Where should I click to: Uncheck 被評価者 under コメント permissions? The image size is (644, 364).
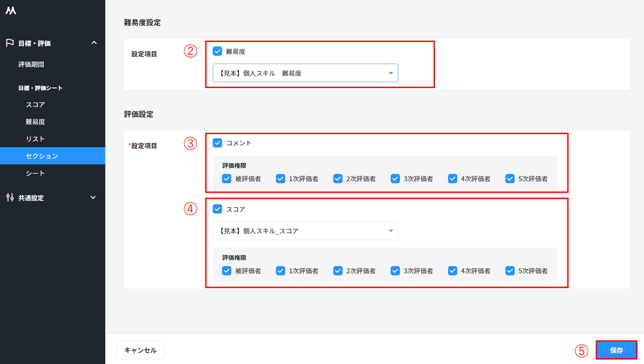tap(227, 179)
